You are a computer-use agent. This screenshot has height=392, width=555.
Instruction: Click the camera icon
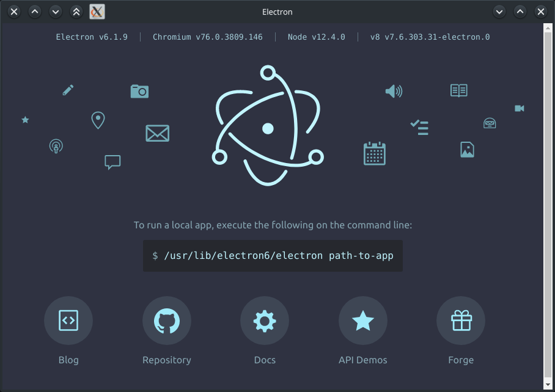[x=139, y=91]
